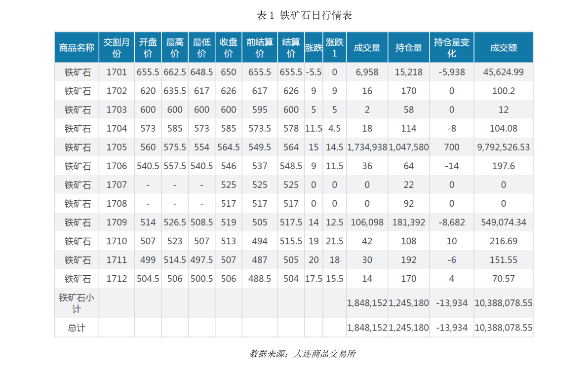
Task: Click turnover value "151.55"
Action: pyautogui.click(x=503, y=259)
